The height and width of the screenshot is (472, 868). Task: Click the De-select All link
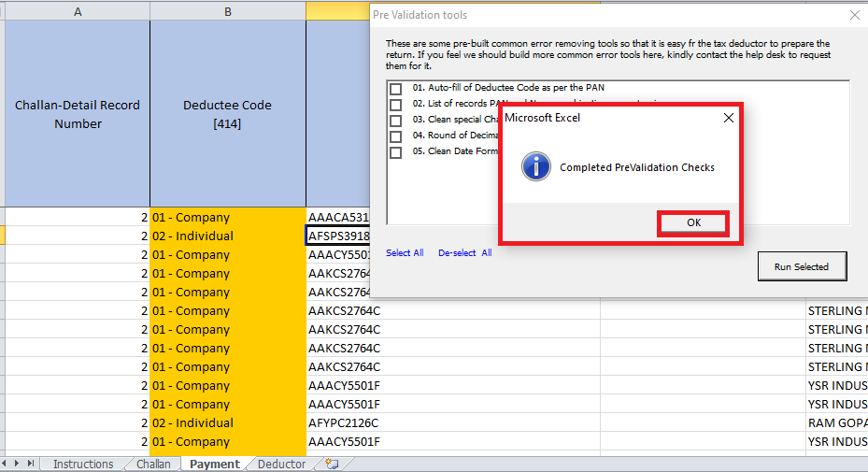click(464, 253)
